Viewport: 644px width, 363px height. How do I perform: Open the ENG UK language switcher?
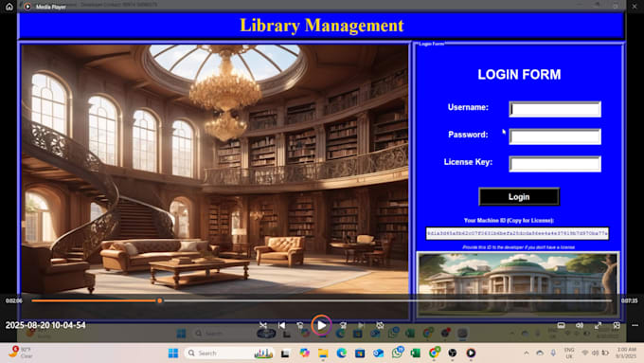(569, 354)
